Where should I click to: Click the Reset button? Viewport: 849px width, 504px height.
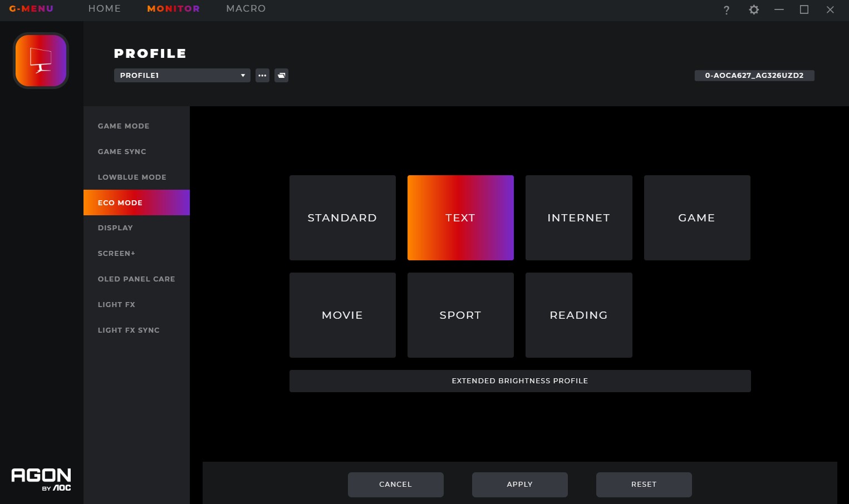point(644,485)
